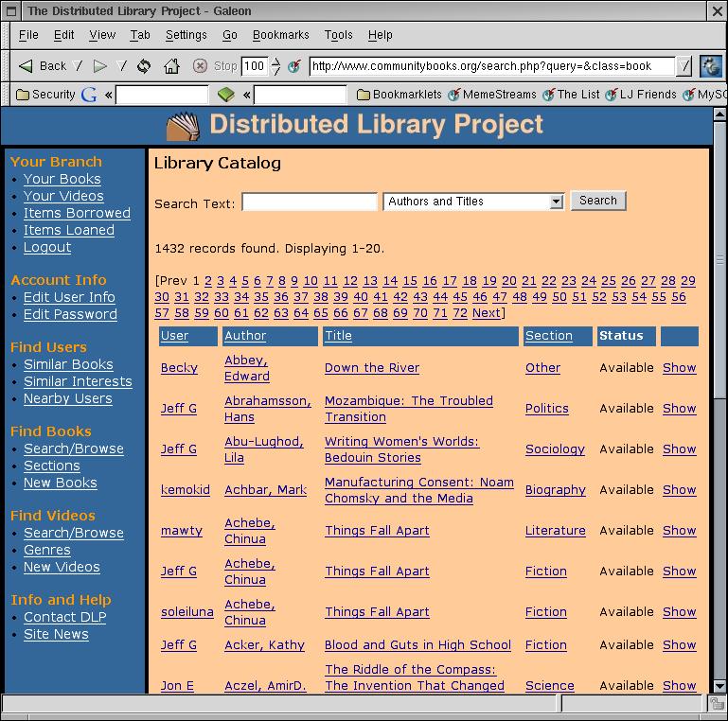Screen dimensions: 728x721
Task: Click the Search Text input field
Action: click(310, 202)
